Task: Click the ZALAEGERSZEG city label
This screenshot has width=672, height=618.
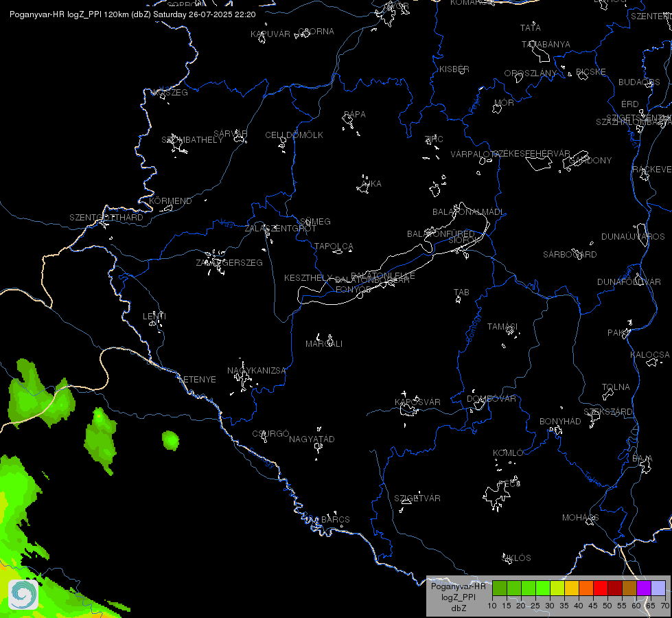Action: pos(229,263)
